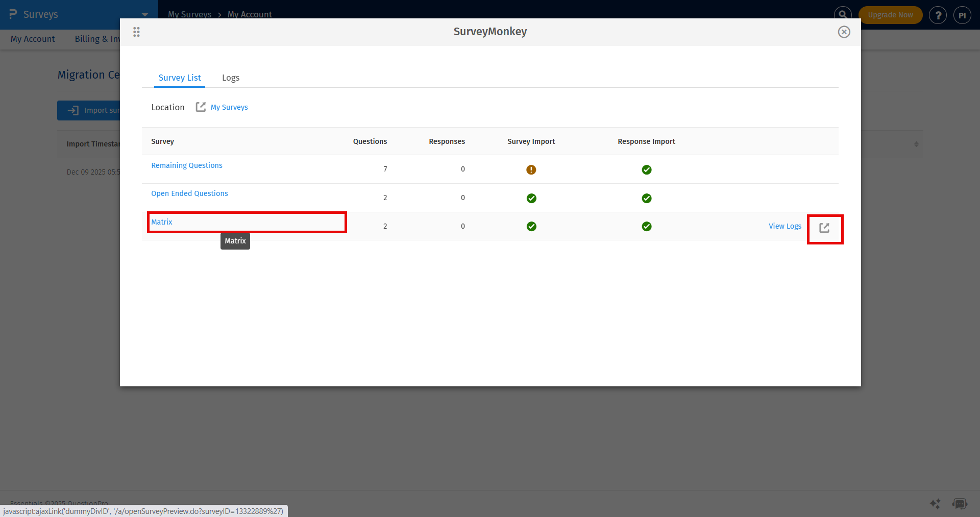Expand the Surveys product dropdown
Screen dimensions: 980x517
click(x=144, y=15)
